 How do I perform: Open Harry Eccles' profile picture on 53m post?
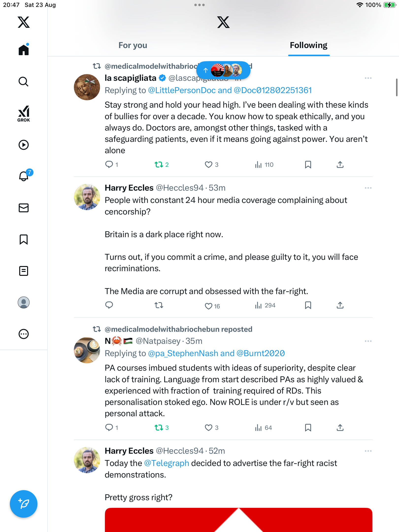87,197
